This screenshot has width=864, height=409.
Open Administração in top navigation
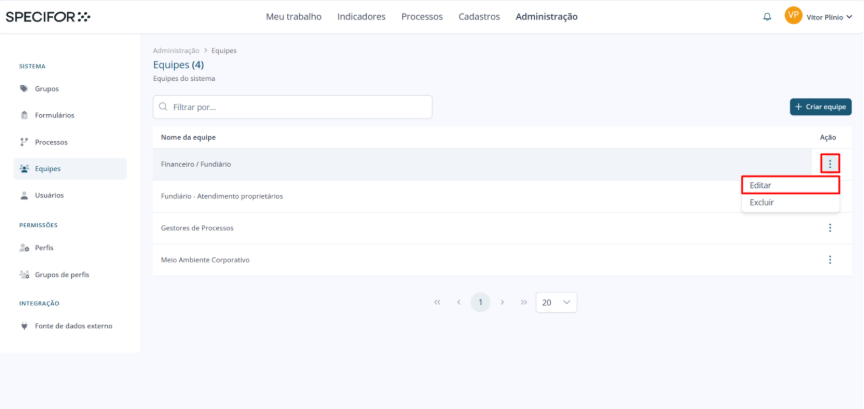coord(547,17)
